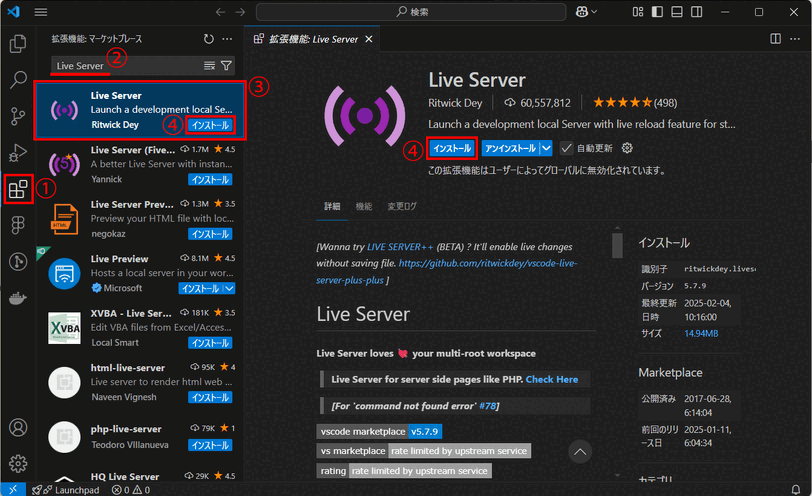Open Run and Debug view
This screenshot has width=812, height=496.
(18, 153)
